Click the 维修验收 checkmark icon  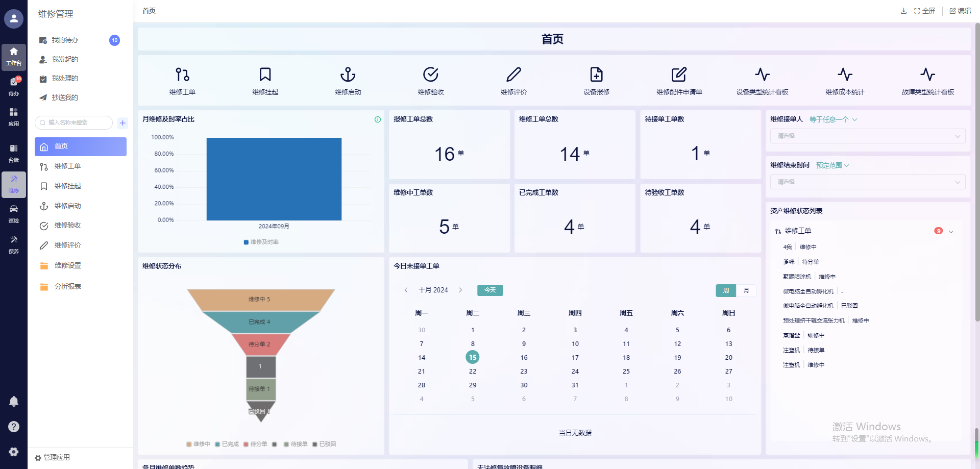[430, 75]
